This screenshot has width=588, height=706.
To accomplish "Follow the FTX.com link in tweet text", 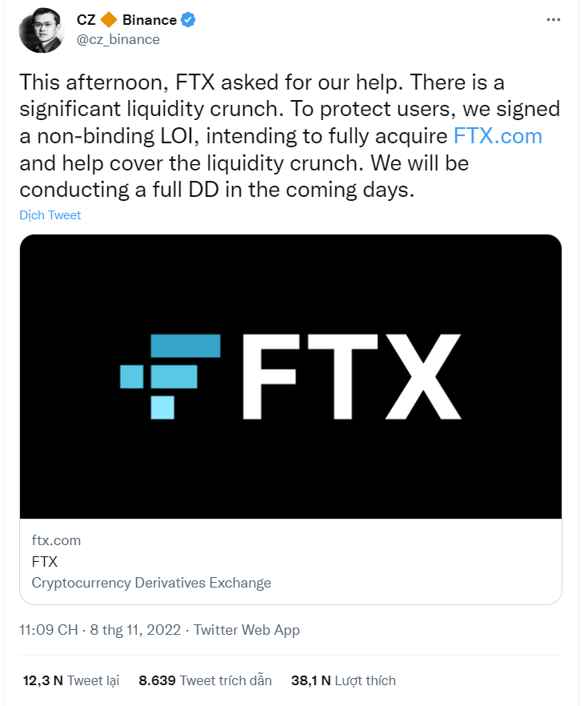I will 498,135.
